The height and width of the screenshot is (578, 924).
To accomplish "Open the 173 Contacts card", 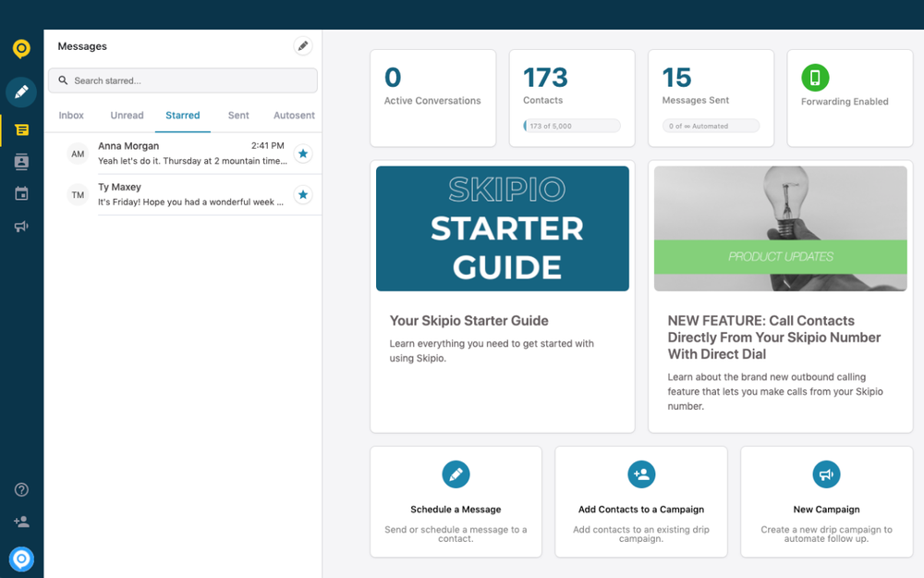I will coord(572,98).
